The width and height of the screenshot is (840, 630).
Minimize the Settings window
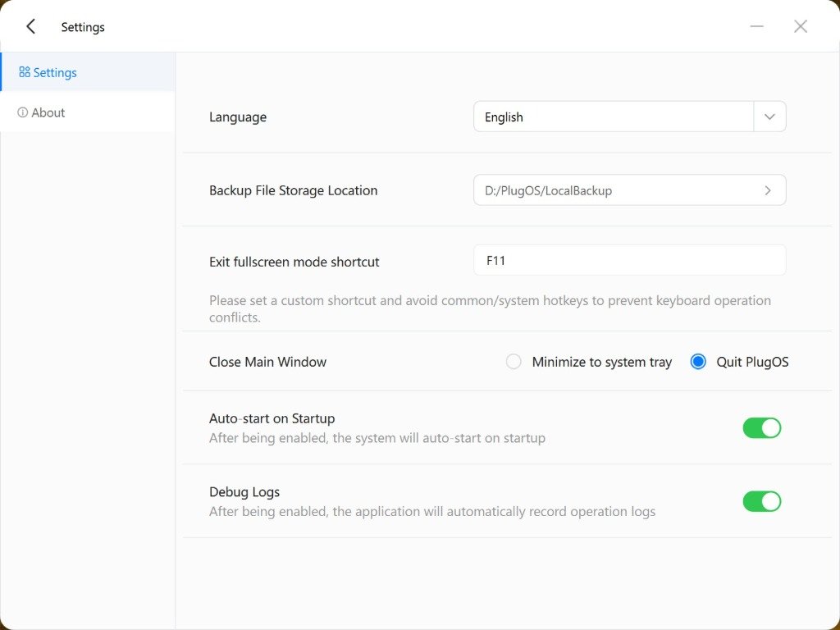[757, 26]
